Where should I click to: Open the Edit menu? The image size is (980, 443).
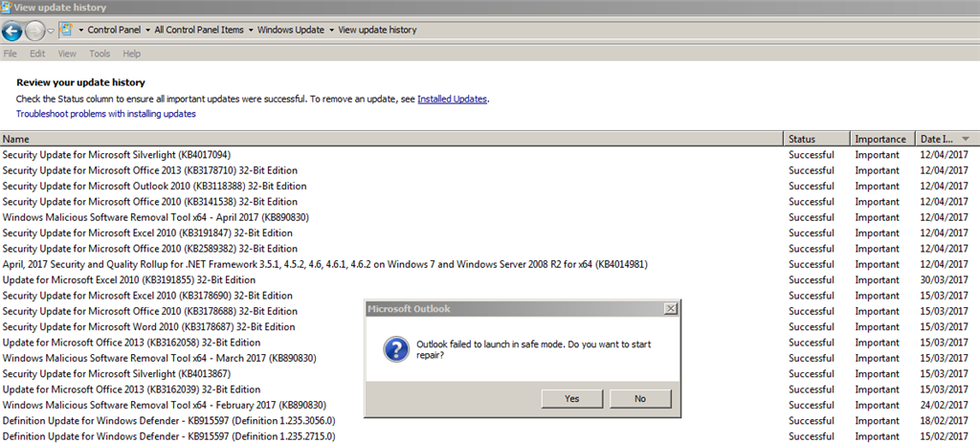coord(37,54)
